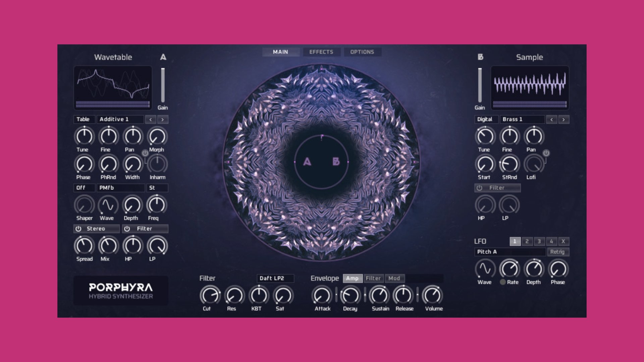644x362 pixels.
Task: Click the filter Cut knob
Action: coord(210,295)
